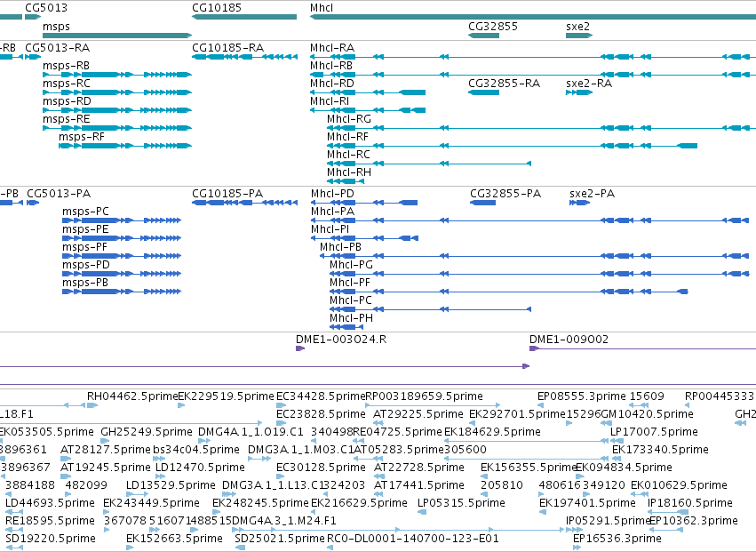
Task: Click the msps-PC protein label
Action: [x=86, y=212]
